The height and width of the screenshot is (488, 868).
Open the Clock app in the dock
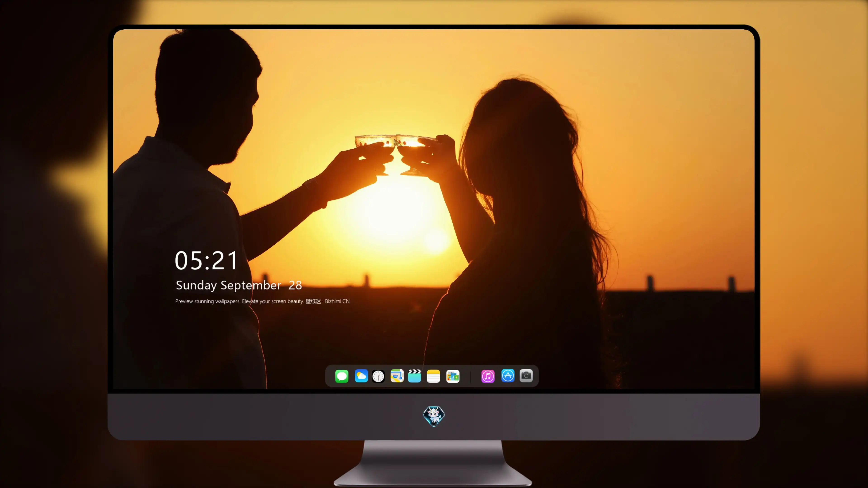coord(378,376)
